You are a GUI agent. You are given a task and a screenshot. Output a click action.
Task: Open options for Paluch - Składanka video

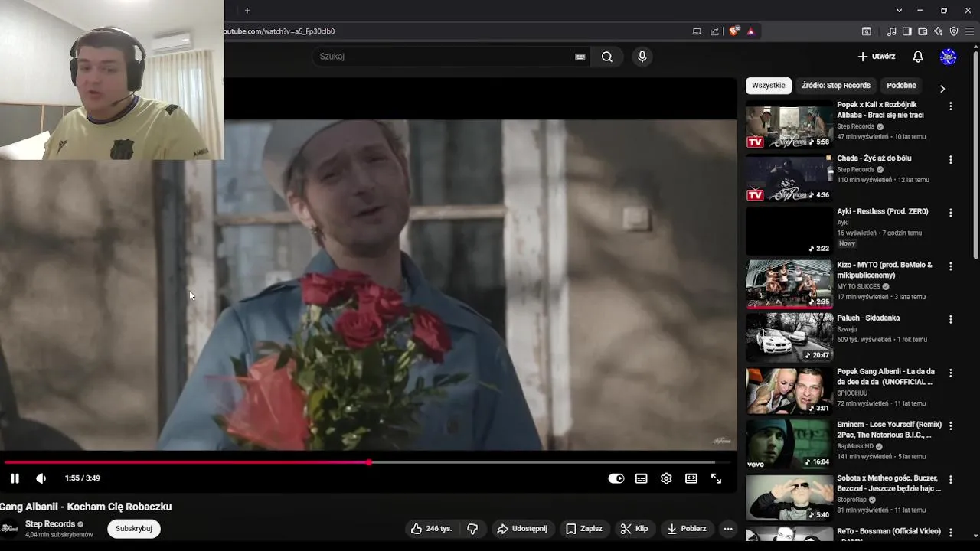tap(951, 319)
